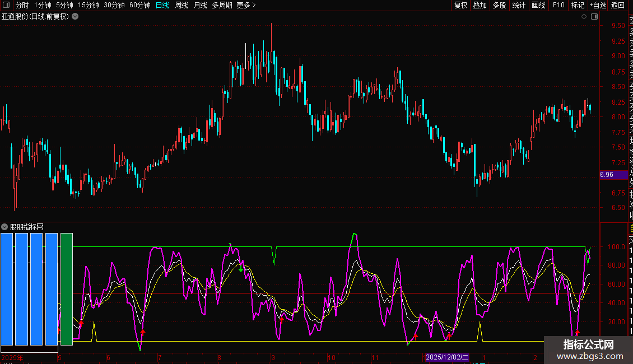Click the 标记 mark button

click(578, 5)
